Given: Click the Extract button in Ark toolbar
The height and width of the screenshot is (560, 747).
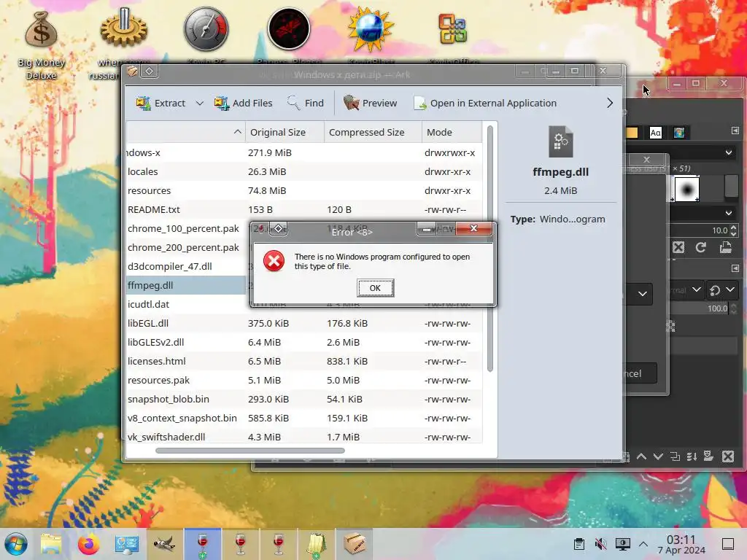Looking at the screenshot, I should [x=160, y=103].
